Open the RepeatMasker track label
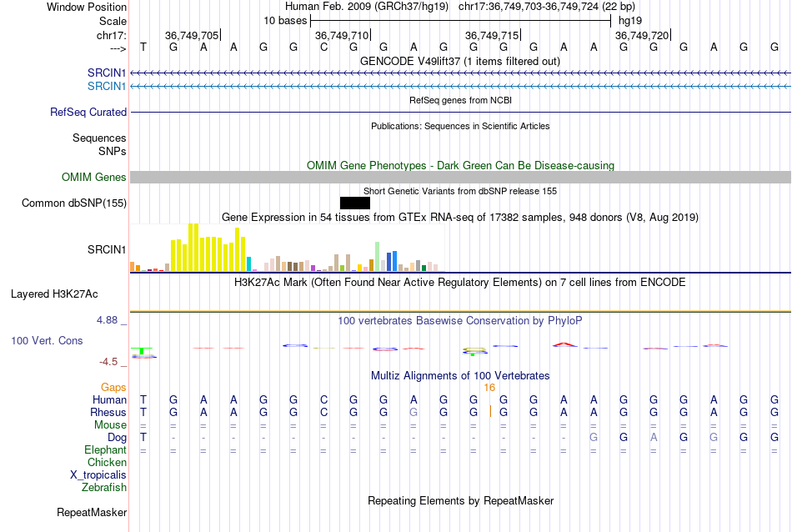792x532 pixels. [92, 513]
